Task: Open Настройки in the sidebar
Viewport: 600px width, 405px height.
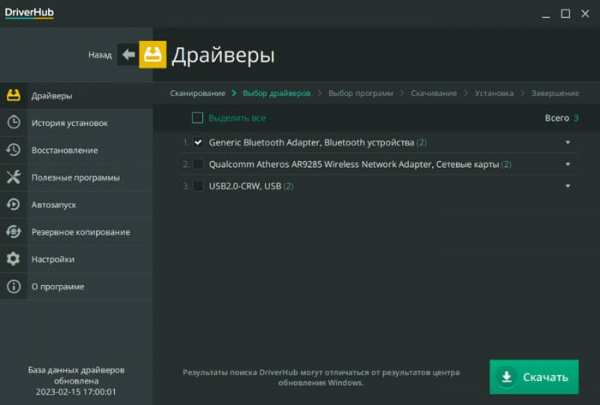Action: (77, 259)
